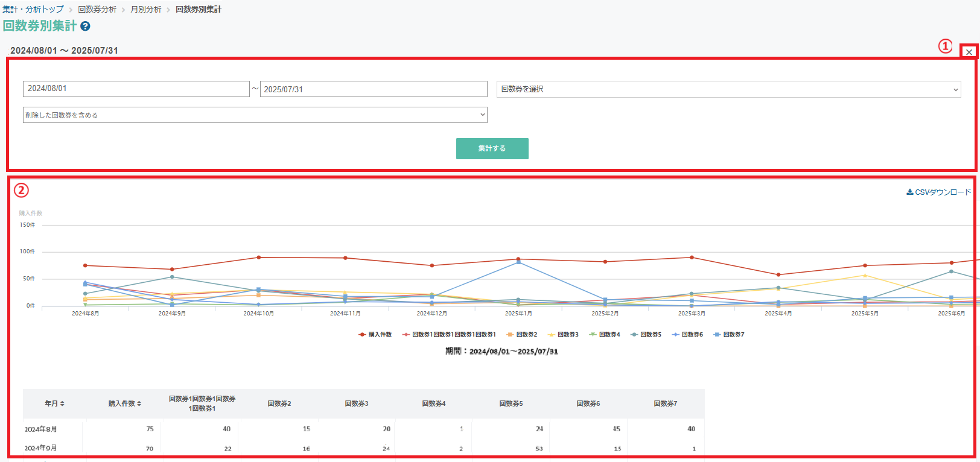The image size is (980, 462).
Task: Open the 回数券を選択 dropdown
Action: [728, 89]
